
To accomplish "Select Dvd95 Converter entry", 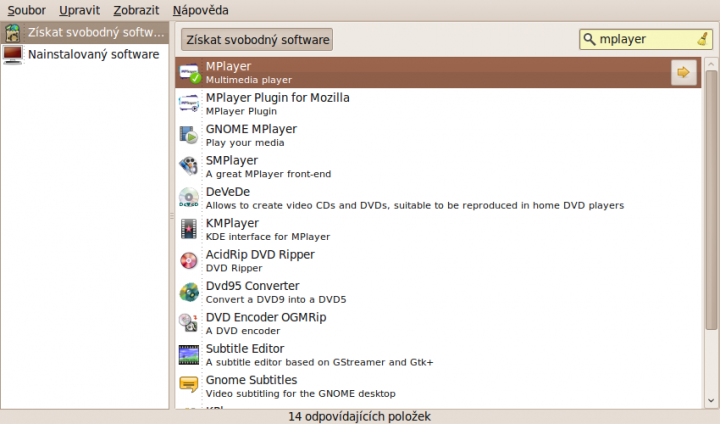I will tap(438, 292).
